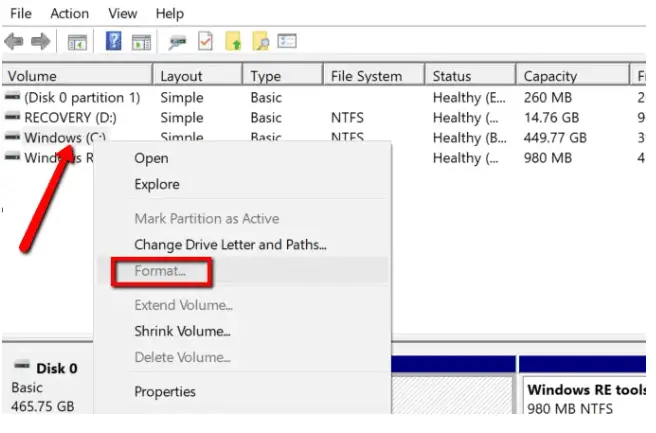Open the Help menu

(x=169, y=13)
